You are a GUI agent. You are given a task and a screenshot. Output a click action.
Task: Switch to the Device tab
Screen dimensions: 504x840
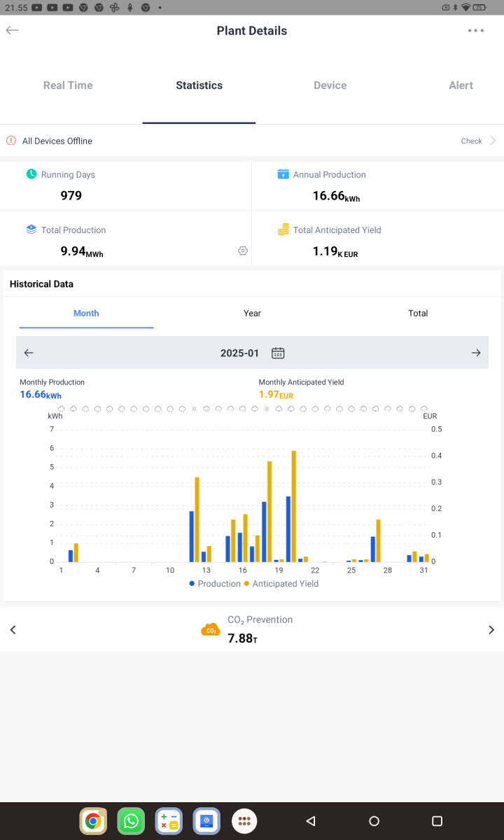(330, 85)
